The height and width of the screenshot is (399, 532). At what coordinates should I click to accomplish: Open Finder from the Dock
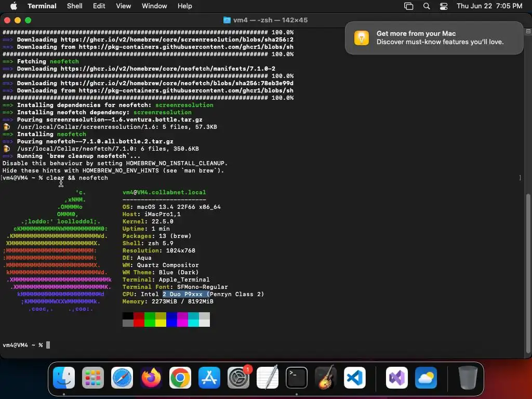pos(64,378)
